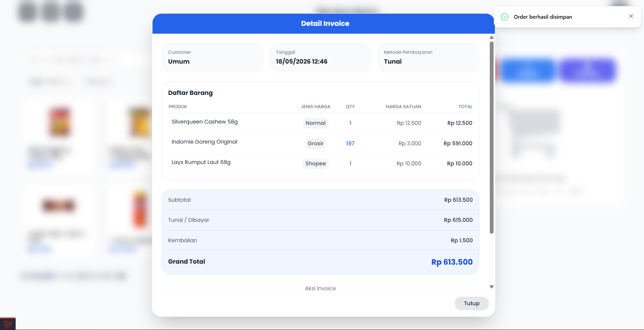Click the JENIS HARGA column header
This screenshot has width=644, height=330.
pos(316,107)
